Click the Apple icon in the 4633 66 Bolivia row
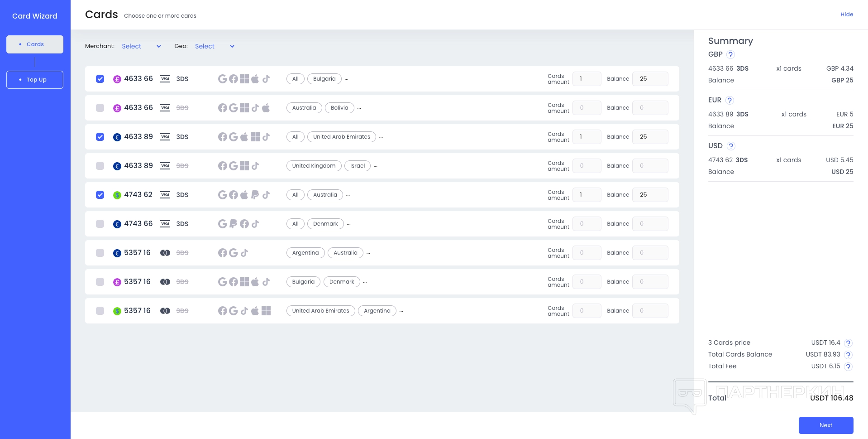Screen dimensions: 868x439 (x=266, y=108)
